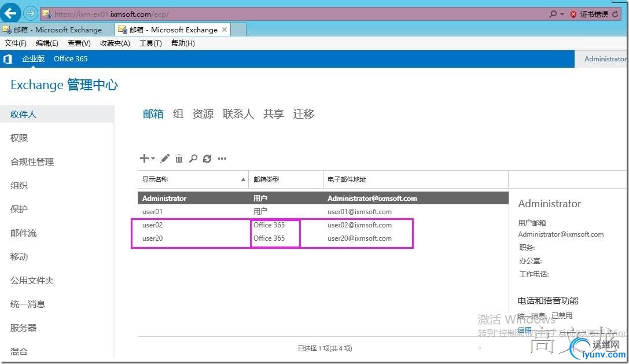Image resolution: width=629 pixels, height=364 pixels.
Task: Click the Office logo icon in blue header
Action: [8, 59]
